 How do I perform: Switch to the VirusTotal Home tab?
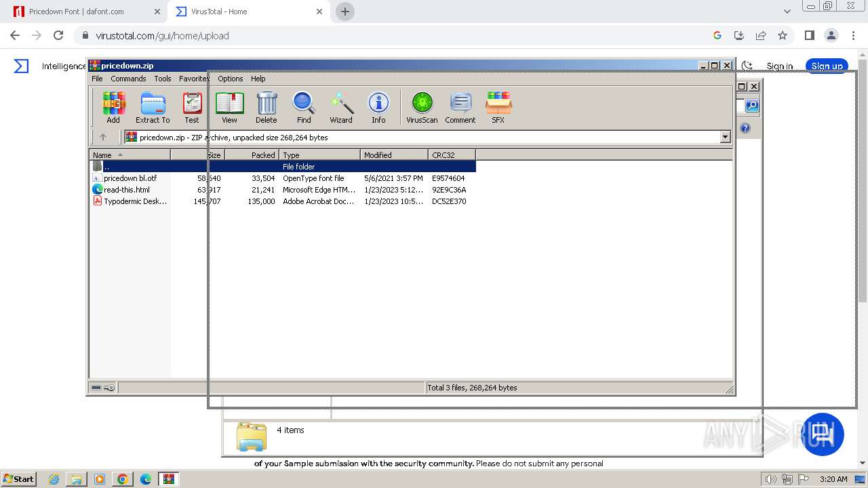tap(248, 12)
